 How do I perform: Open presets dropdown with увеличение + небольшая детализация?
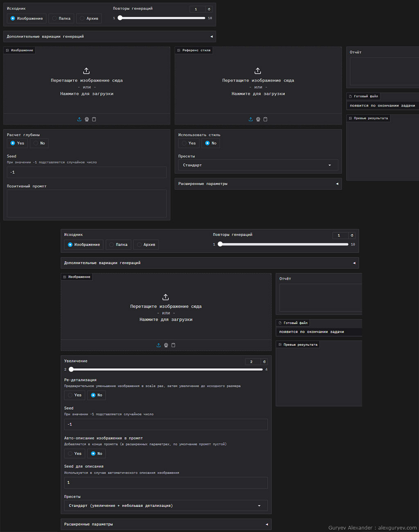pos(166,506)
